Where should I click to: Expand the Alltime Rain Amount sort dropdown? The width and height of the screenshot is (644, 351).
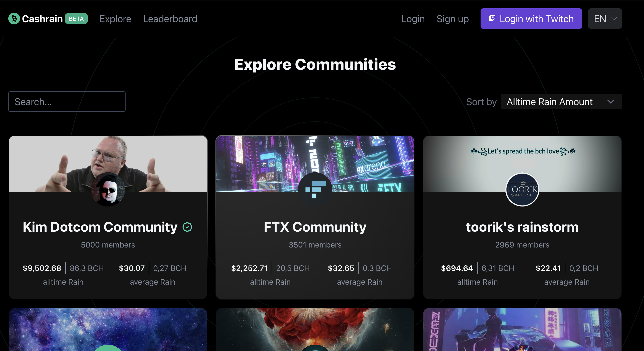pos(561,102)
